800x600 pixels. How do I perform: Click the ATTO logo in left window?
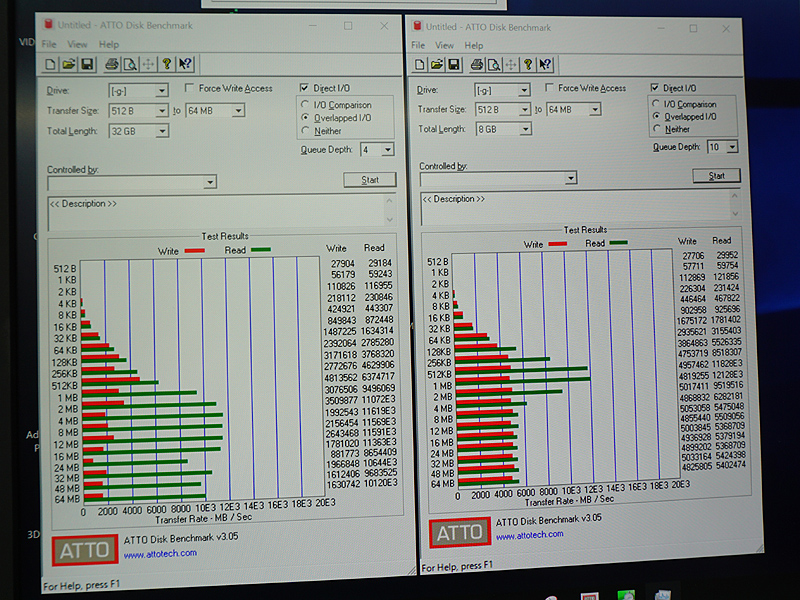pyautogui.click(x=85, y=550)
